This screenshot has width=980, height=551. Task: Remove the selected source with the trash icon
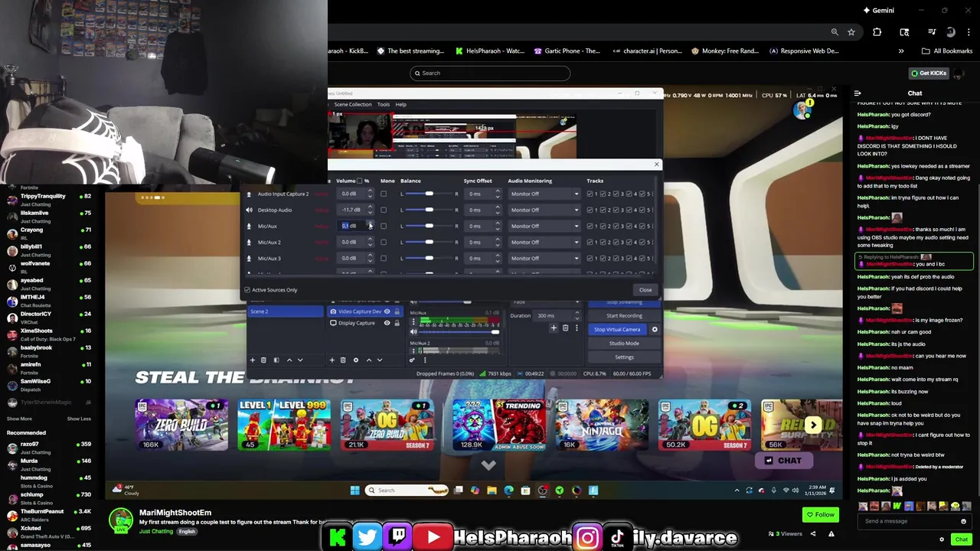pyautogui.click(x=343, y=360)
